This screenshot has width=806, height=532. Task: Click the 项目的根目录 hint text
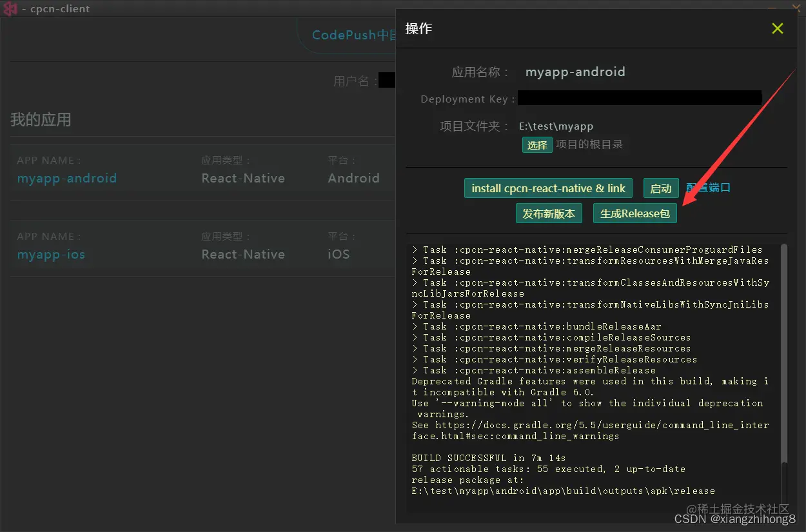point(589,144)
